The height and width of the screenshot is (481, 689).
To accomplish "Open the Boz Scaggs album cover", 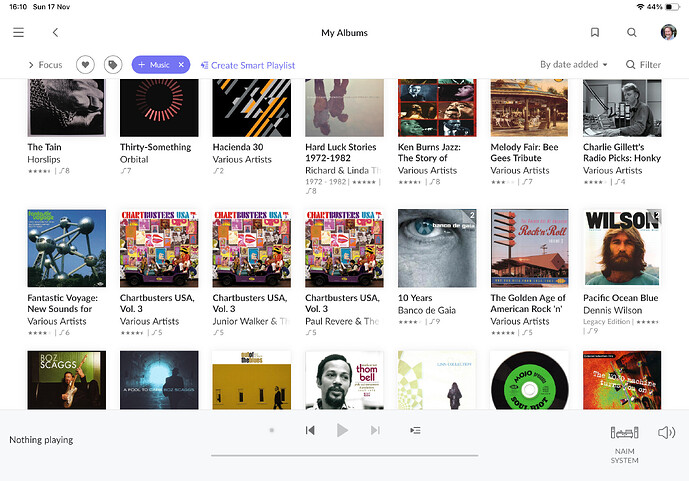I will 67,380.
